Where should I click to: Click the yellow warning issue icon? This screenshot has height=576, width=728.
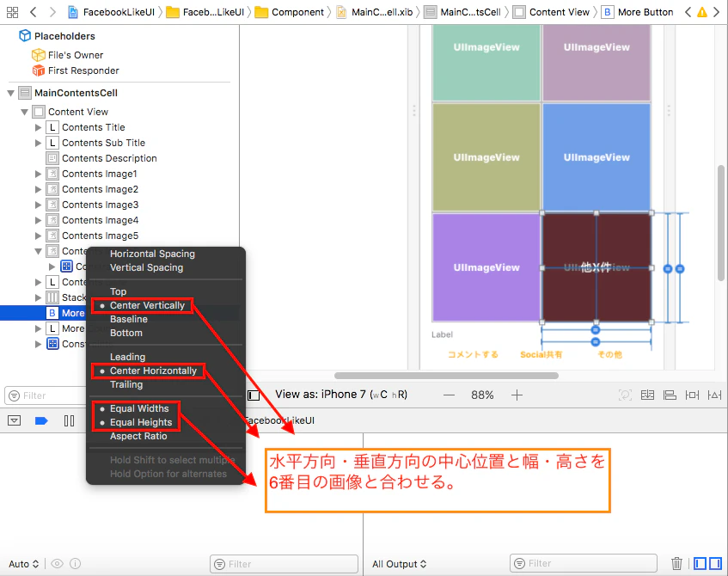[702, 12]
